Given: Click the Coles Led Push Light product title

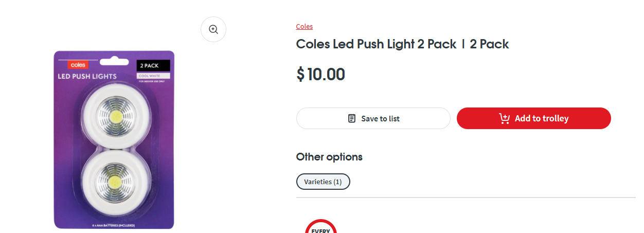Looking at the screenshot, I should pos(403,44).
